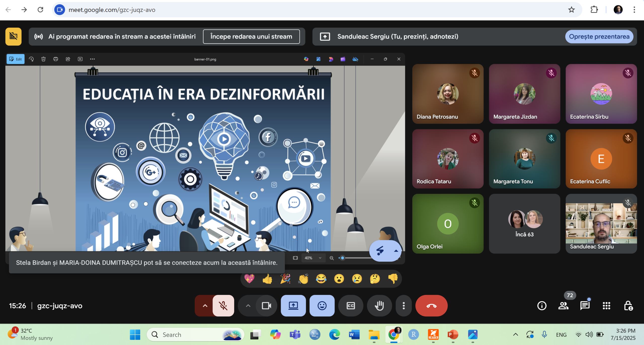Show the participants list

pyautogui.click(x=563, y=306)
